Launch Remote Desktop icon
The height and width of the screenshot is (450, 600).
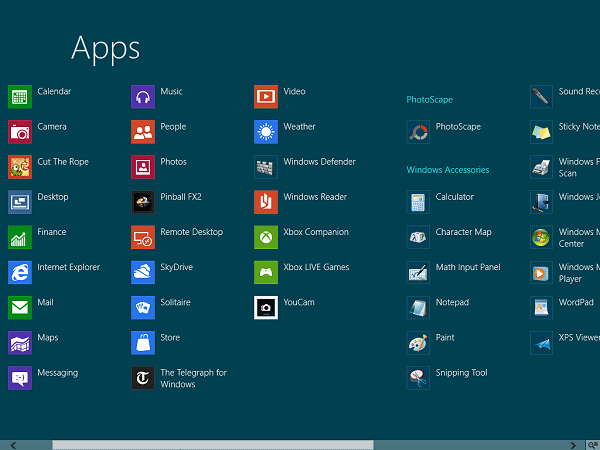point(143,237)
